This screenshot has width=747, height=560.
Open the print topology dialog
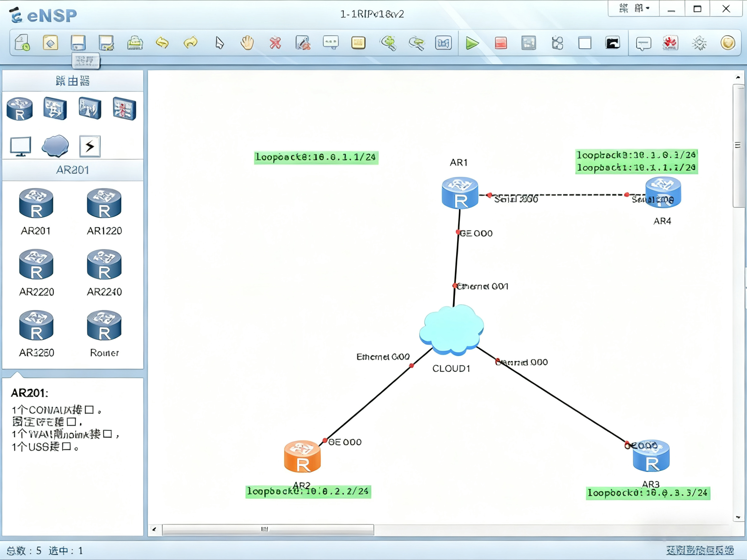click(x=134, y=43)
